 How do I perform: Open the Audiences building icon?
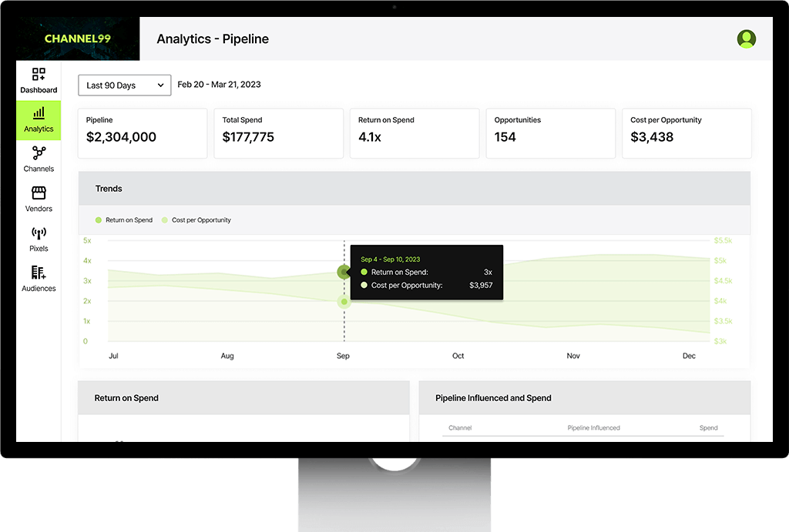click(x=39, y=273)
